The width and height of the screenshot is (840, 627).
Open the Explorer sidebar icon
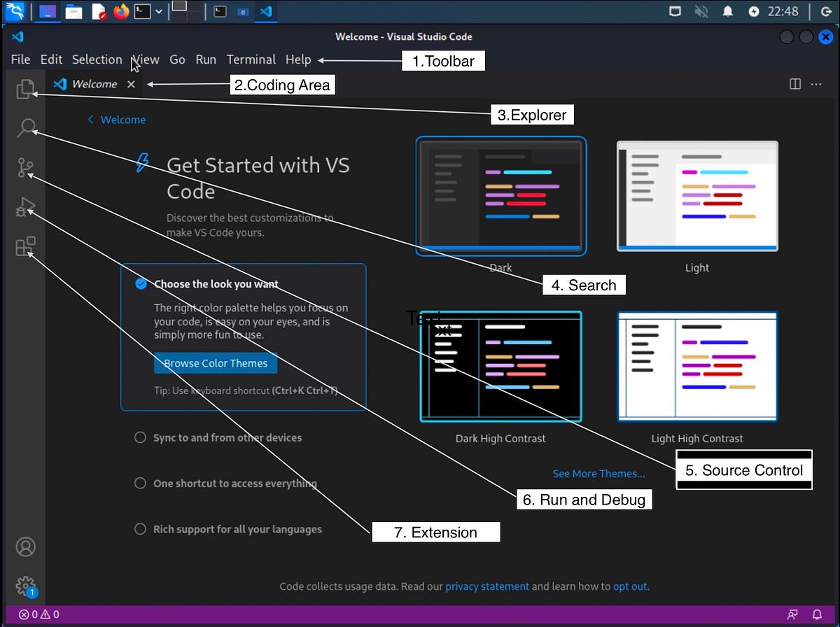pyautogui.click(x=25, y=89)
